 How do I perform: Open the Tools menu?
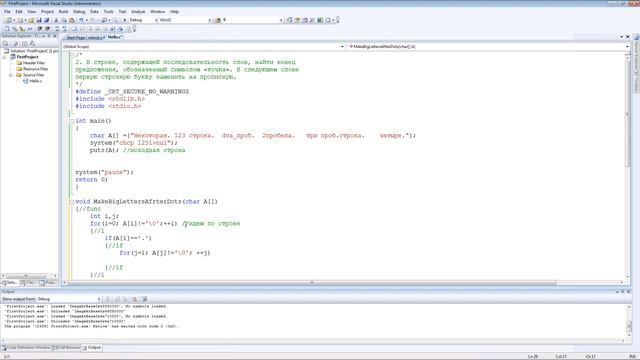click(108, 11)
